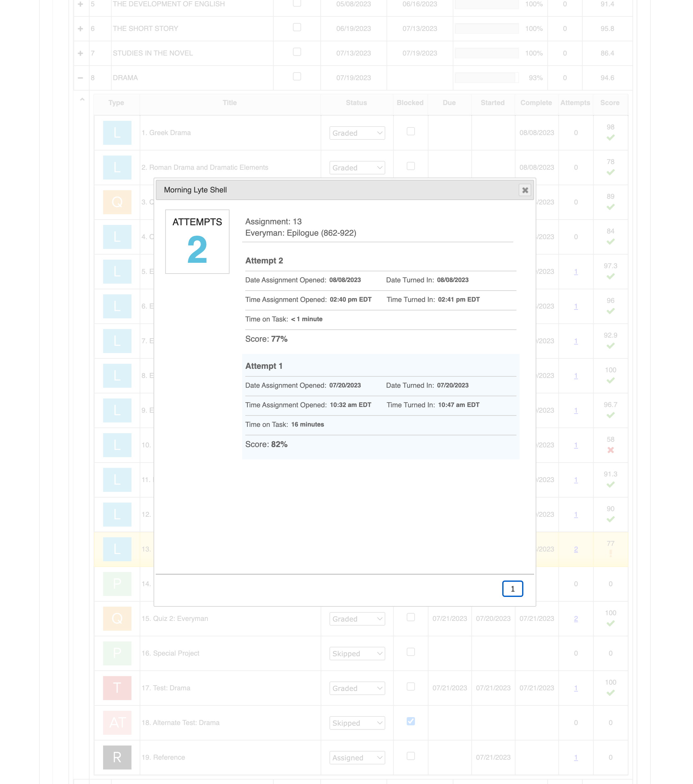Click the P icon for Special Project

click(x=117, y=653)
